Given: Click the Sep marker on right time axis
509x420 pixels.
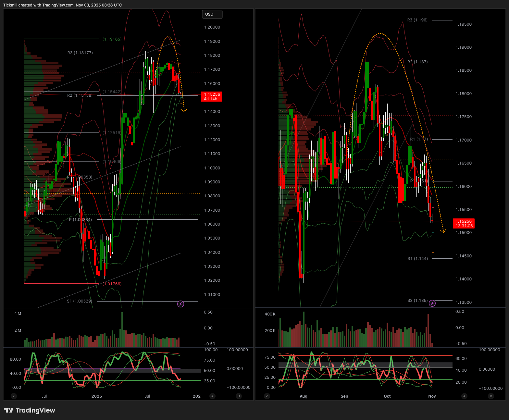Looking at the screenshot, I should click(x=344, y=396).
